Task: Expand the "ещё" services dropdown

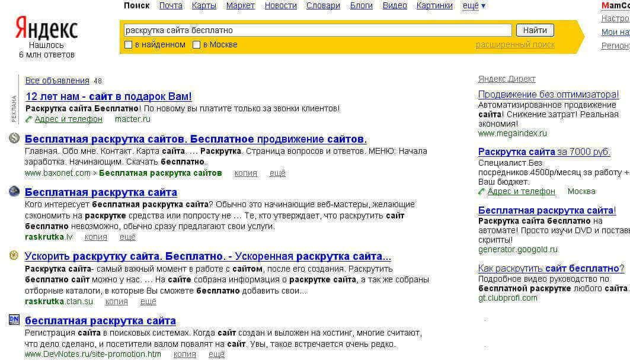Action: pos(474,6)
